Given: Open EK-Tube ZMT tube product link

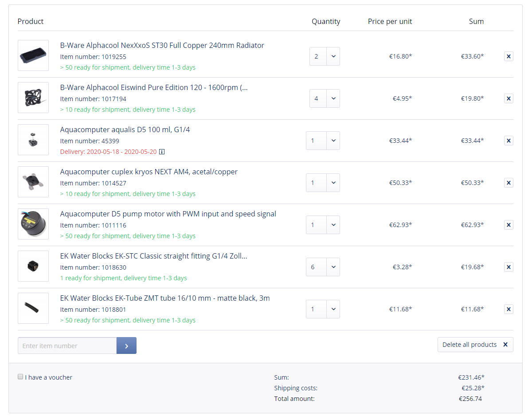Looking at the screenshot, I should pos(165,298).
